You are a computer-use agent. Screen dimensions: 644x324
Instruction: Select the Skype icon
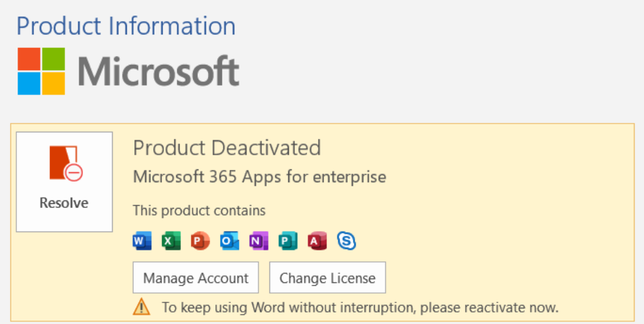(347, 241)
